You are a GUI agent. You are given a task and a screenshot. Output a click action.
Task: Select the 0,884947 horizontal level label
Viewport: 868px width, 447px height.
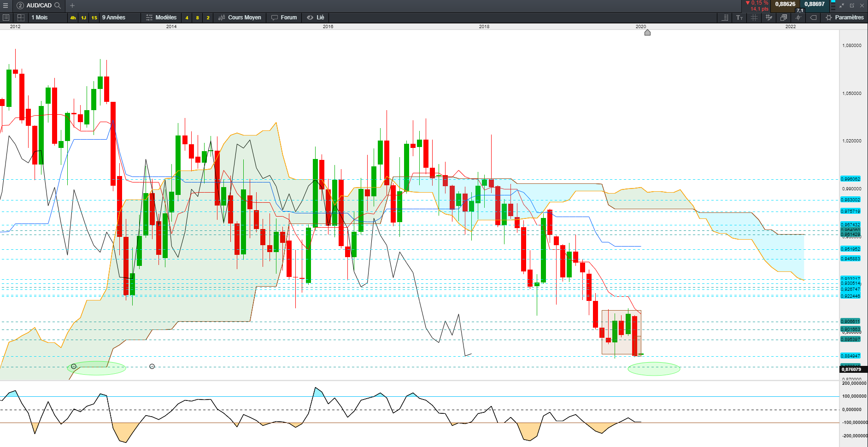(x=850, y=356)
